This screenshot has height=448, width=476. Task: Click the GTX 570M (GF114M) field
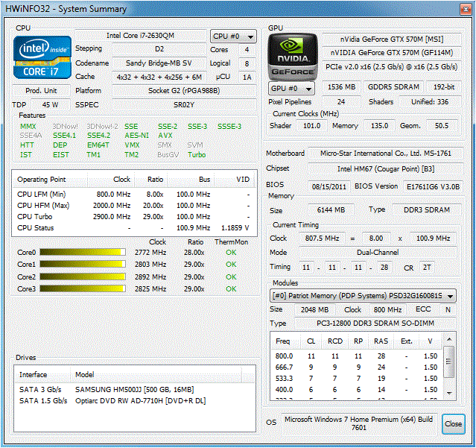click(392, 53)
